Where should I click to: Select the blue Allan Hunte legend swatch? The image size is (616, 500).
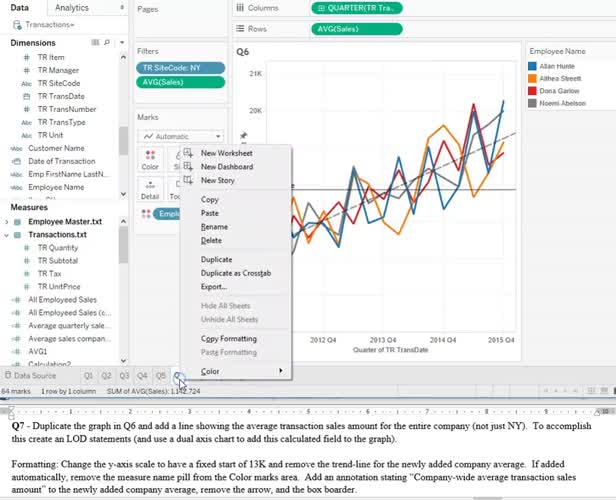coord(532,65)
